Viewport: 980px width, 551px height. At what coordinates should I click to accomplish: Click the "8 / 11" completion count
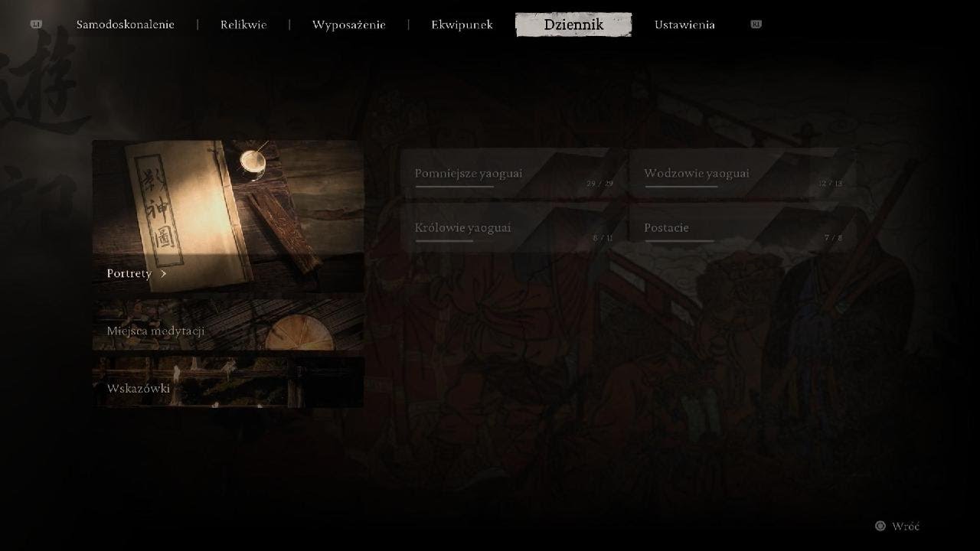tap(603, 238)
